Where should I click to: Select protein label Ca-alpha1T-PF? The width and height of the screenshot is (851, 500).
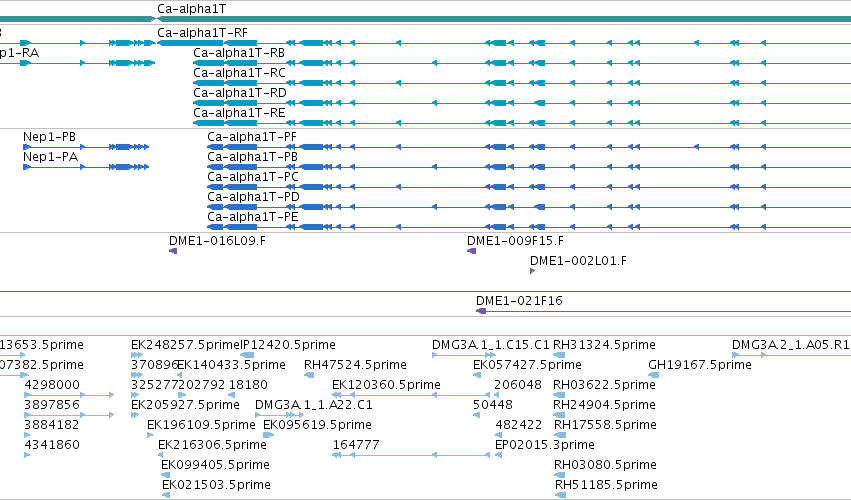(252, 137)
